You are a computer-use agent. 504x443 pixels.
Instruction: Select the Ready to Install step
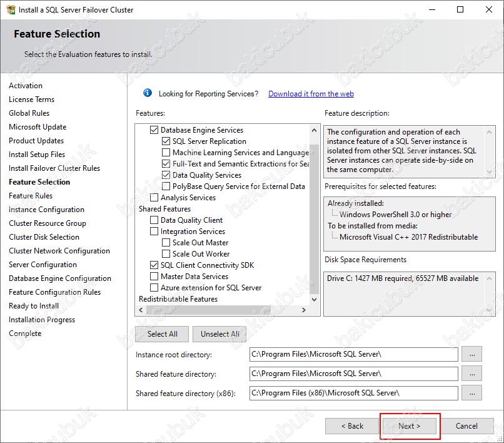tap(33, 306)
